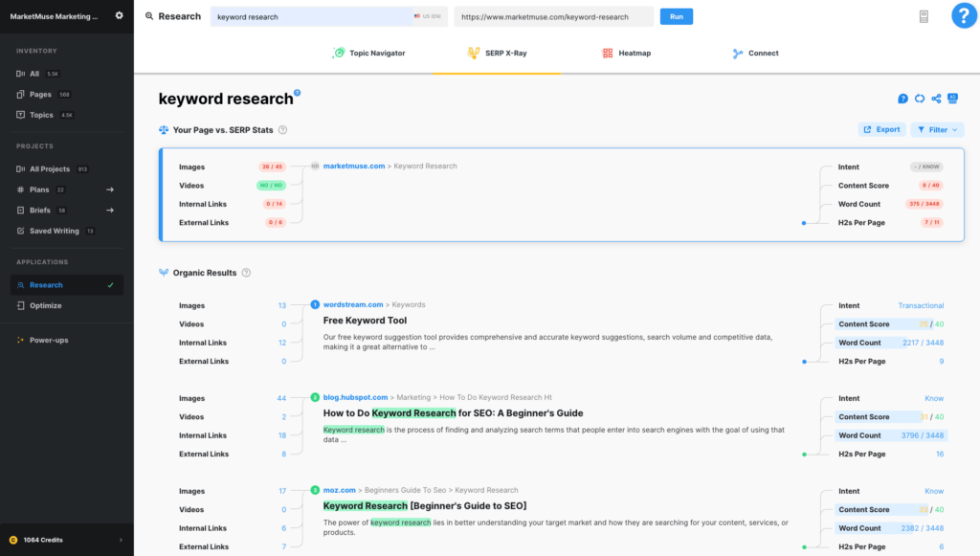Screen dimensions: 980x556
Task: Click the Saved Writing pencil icon
Action: 21,232
